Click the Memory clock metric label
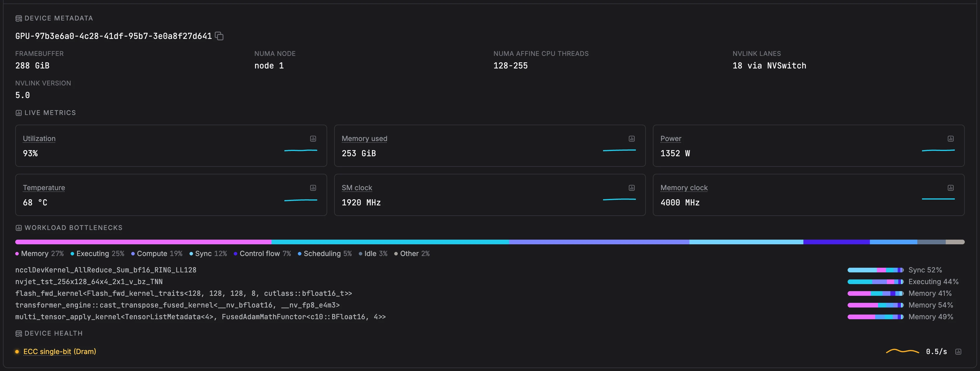Image resolution: width=980 pixels, height=371 pixels. [x=684, y=188]
